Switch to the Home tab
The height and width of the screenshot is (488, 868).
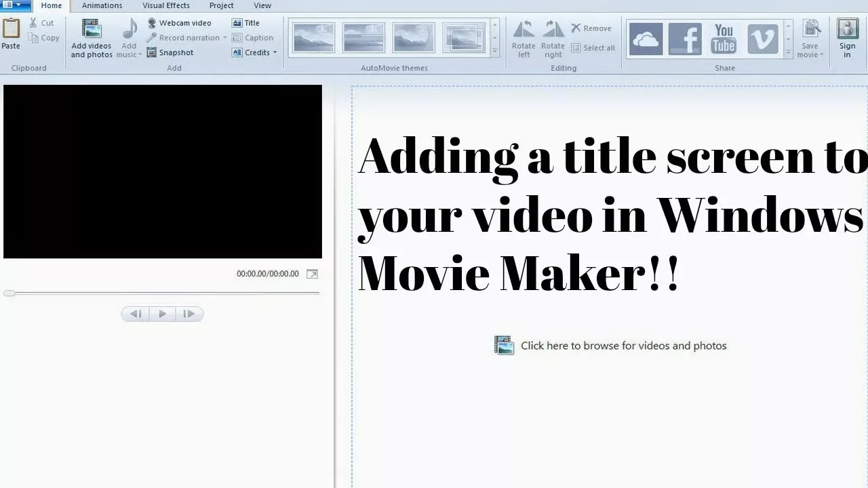click(x=52, y=5)
